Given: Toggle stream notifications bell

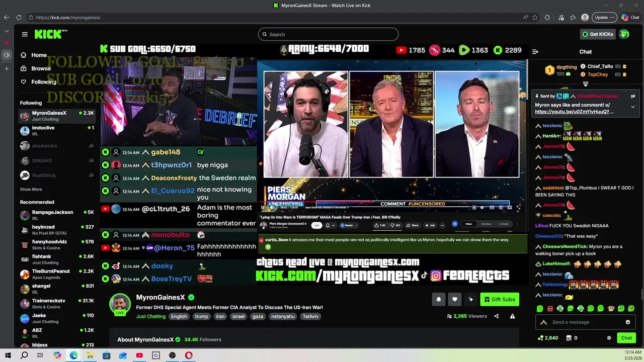Looking at the screenshot, I should tap(439, 299).
